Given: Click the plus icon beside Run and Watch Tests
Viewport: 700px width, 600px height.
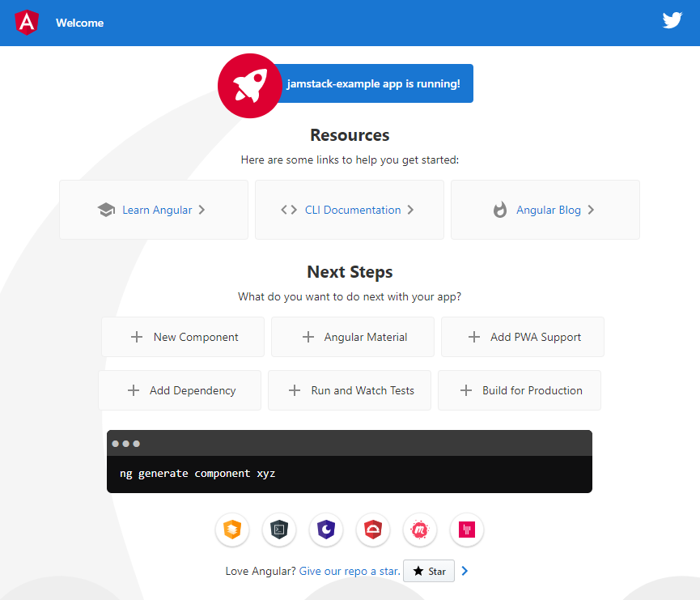Looking at the screenshot, I should coord(295,390).
